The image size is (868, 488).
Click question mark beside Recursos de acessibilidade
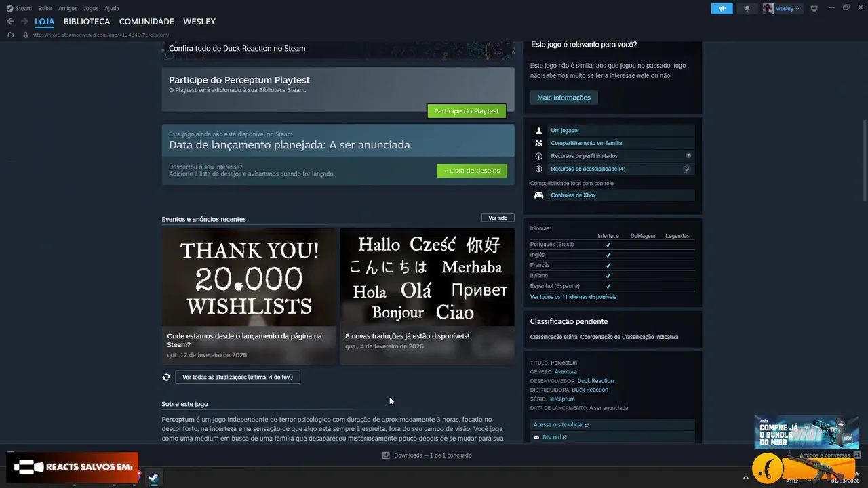click(x=687, y=169)
